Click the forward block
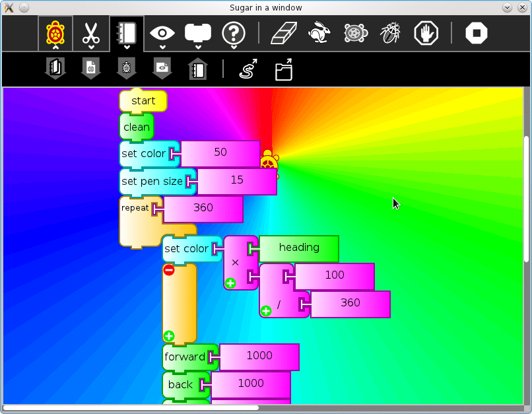 tap(185, 357)
